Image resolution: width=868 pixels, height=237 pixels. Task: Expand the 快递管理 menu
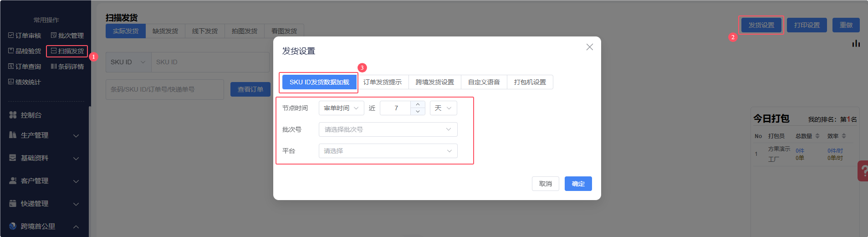pos(44,204)
